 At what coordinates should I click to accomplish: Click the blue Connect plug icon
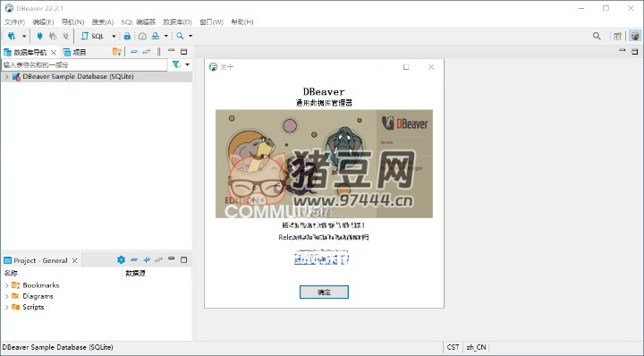(39, 36)
